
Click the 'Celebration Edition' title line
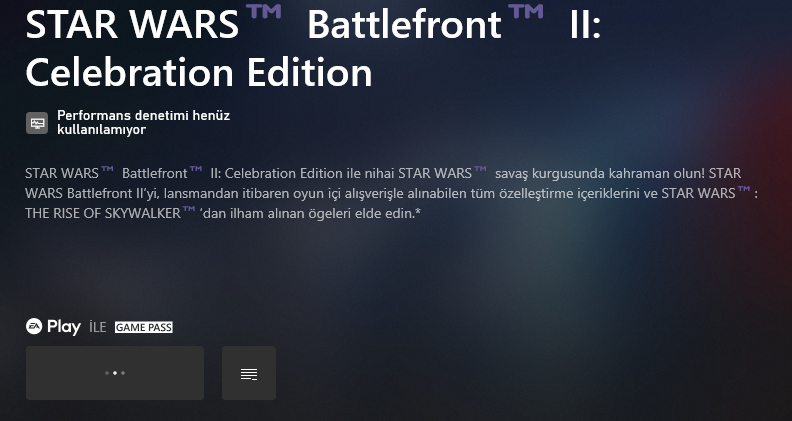[x=199, y=72]
